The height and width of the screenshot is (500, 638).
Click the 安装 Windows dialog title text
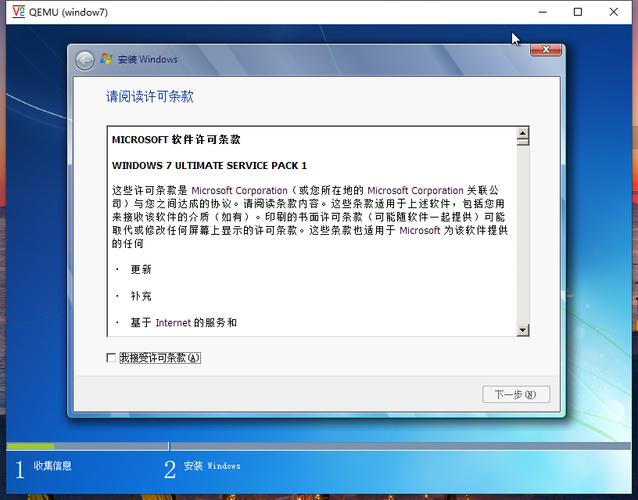point(148,59)
